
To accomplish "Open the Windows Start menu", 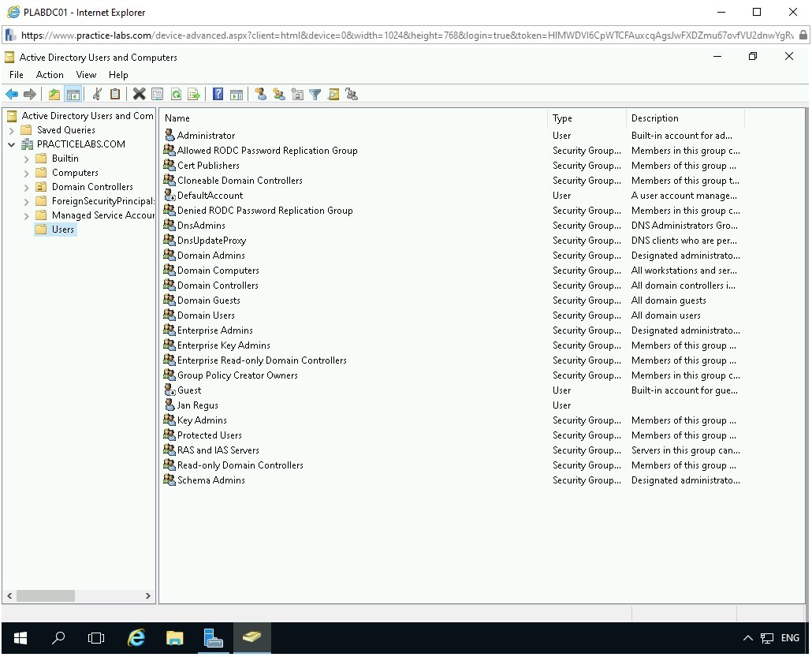I will pos(20,638).
